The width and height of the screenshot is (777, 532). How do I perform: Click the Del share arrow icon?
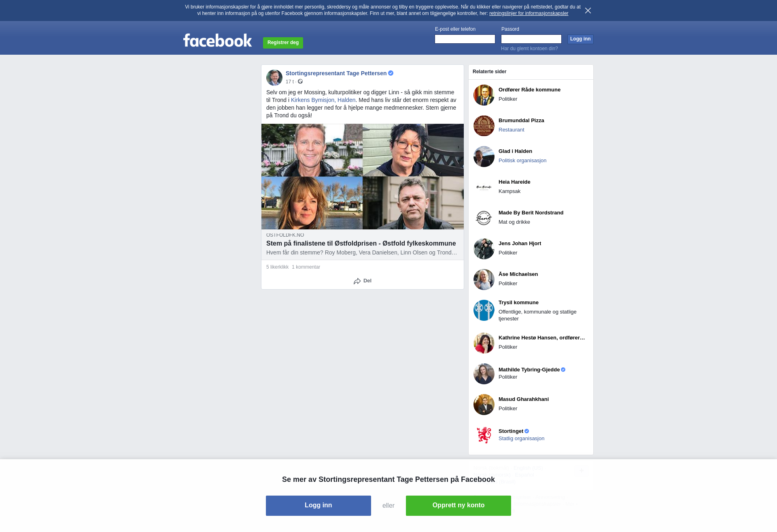357,281
